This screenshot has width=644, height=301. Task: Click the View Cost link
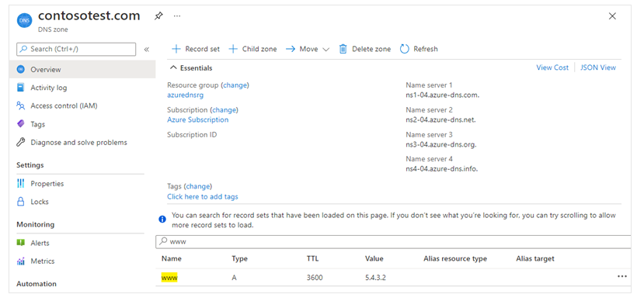552,67
